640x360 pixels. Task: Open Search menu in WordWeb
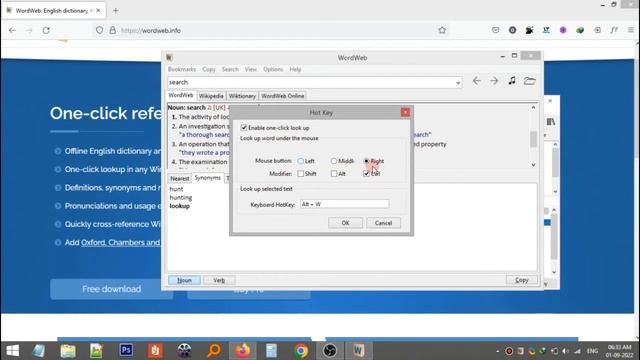click(230, 69)
